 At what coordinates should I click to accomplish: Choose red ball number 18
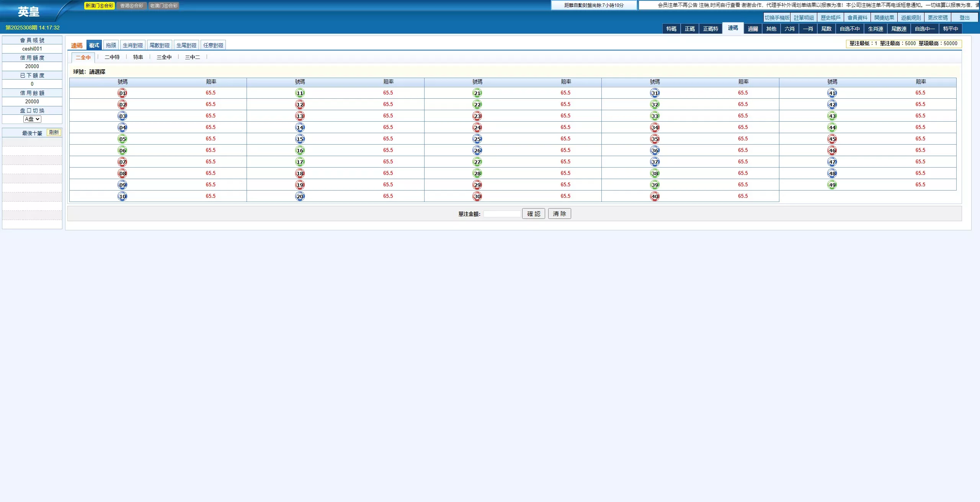(300, 173)
